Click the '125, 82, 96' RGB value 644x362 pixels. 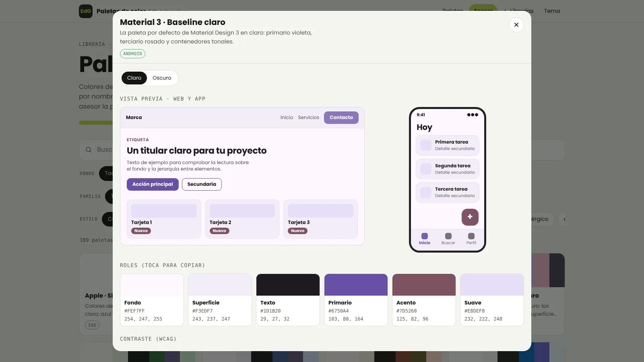pyautogui.click(x=413, y=319)
